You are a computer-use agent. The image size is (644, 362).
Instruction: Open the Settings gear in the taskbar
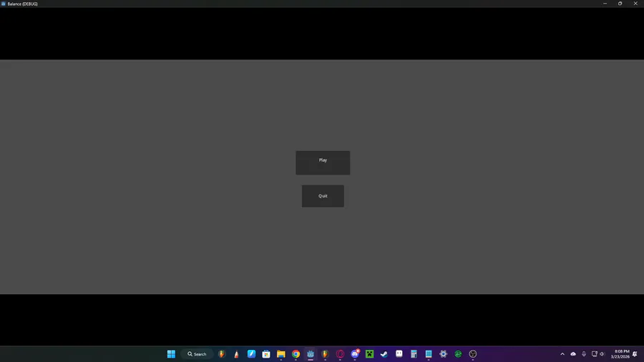443,354
